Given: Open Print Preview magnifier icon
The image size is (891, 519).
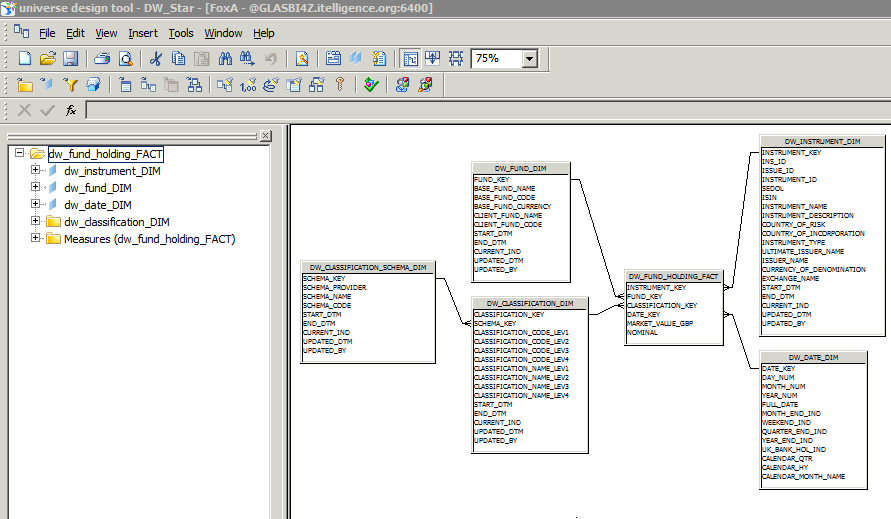Looking at the screenshot, I should [x=126, y=59].
